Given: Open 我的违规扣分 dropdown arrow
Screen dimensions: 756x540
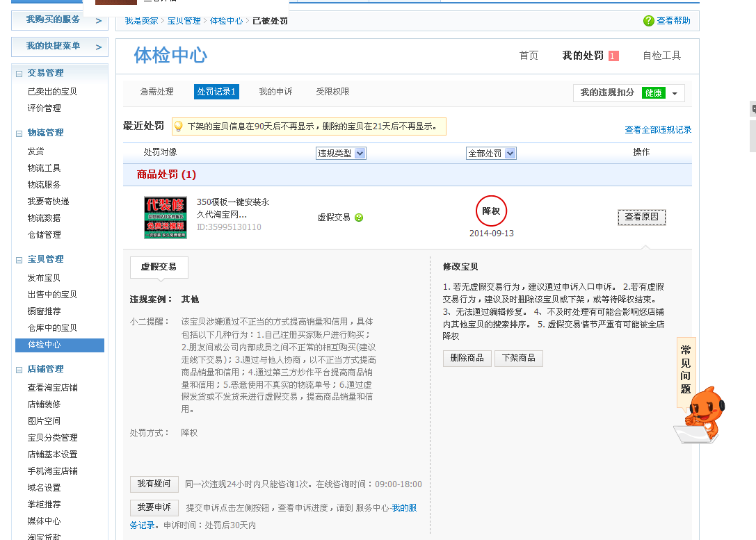Looking at the screenshot, I should click(675, 93).
